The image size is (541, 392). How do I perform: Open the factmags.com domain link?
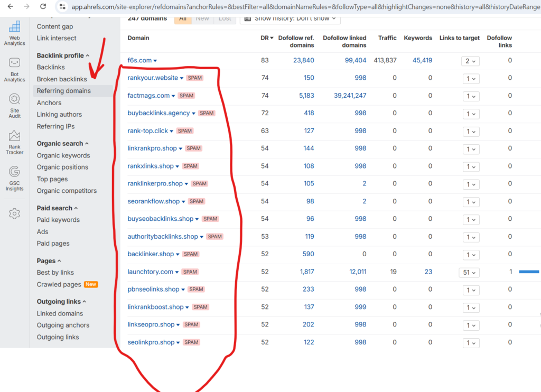coord(148,96)
